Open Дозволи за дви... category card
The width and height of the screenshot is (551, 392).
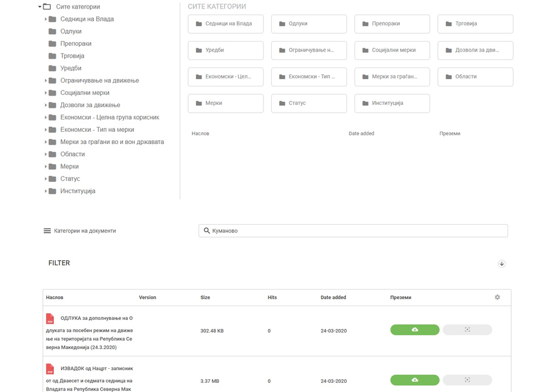tap(476, 50)
